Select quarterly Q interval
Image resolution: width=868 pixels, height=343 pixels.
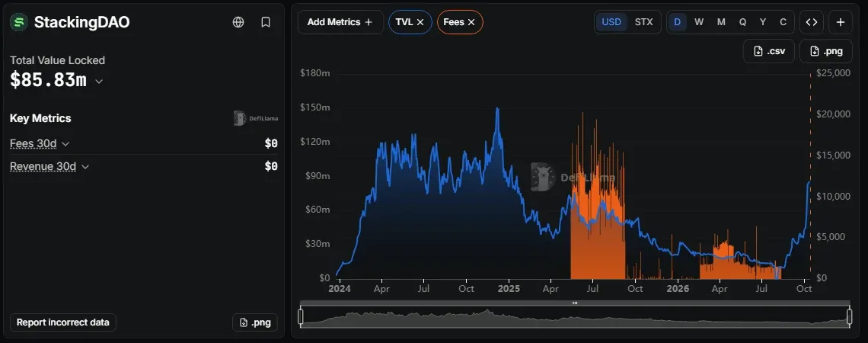[x=743, y=22]
